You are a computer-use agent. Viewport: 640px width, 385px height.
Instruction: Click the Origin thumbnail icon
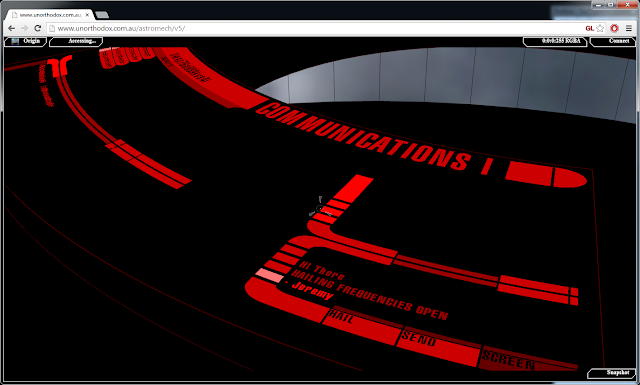click(16, 41)
